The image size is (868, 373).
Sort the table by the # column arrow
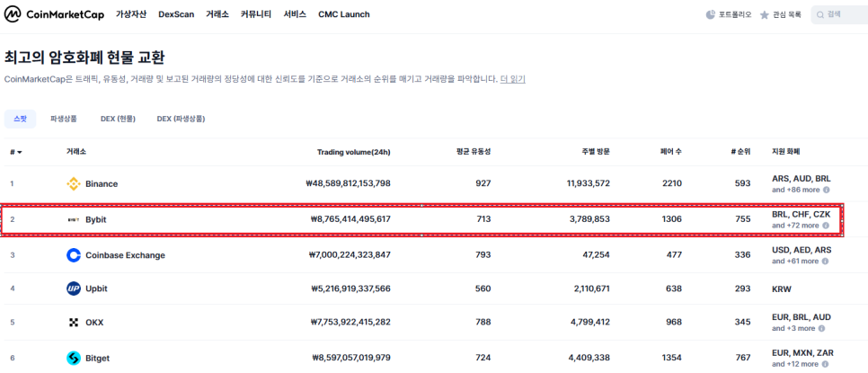coord(20,152)
